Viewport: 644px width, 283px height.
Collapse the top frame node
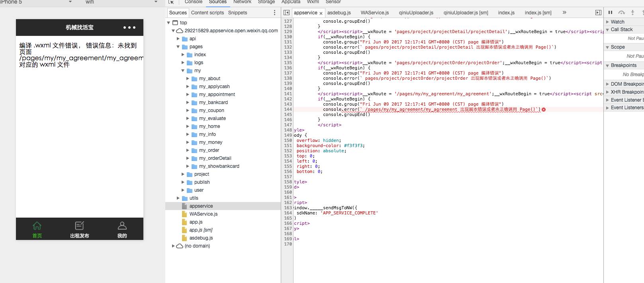coord(168,23)
